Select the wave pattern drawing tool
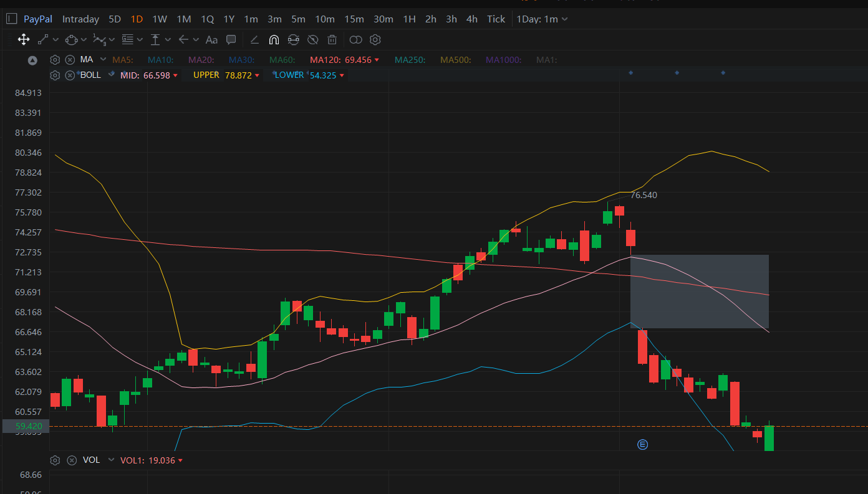The image size is (868, 494). [x=99, y=40]
